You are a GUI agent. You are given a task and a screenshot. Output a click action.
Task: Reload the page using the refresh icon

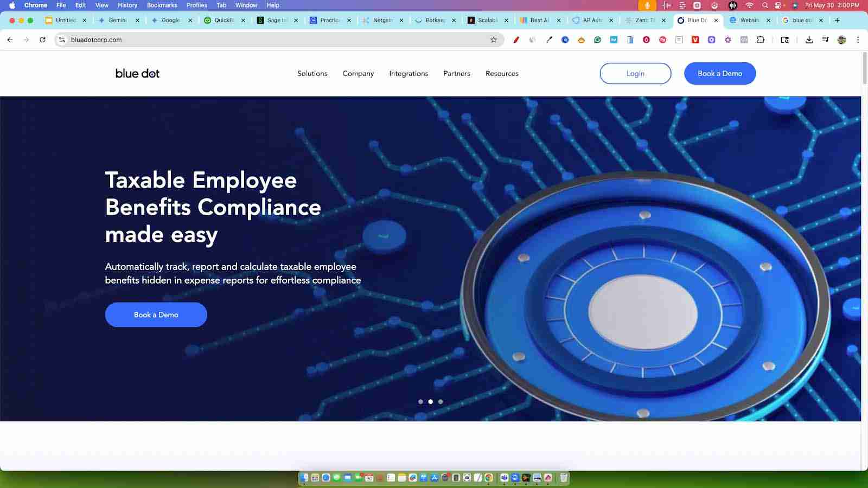[x=42, y=40]
